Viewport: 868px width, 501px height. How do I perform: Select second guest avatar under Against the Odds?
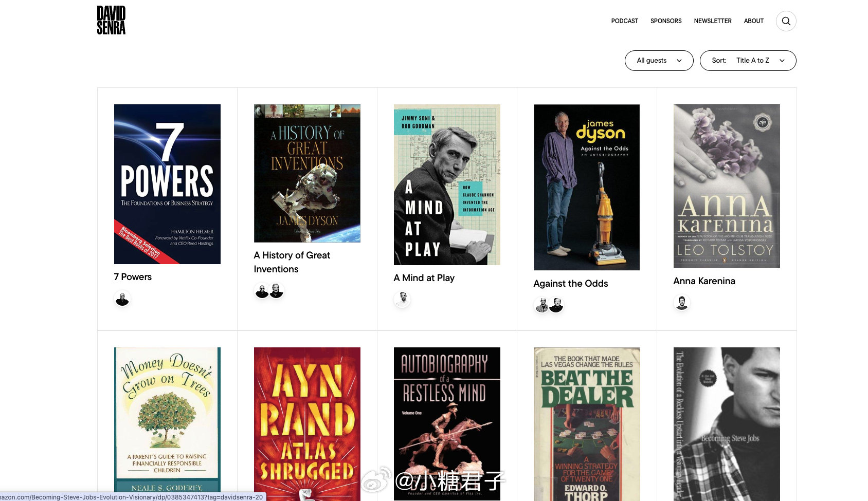(x=556, y=305)
